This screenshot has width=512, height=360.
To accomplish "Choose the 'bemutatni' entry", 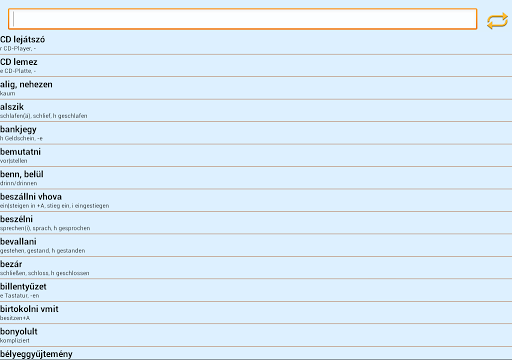I will pyautogui.click(x=256, y=155).
